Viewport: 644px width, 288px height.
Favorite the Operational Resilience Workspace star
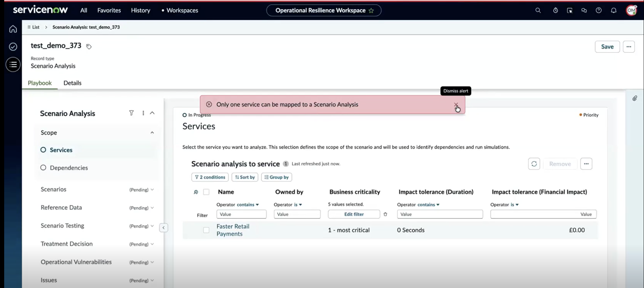coord(371,11)
